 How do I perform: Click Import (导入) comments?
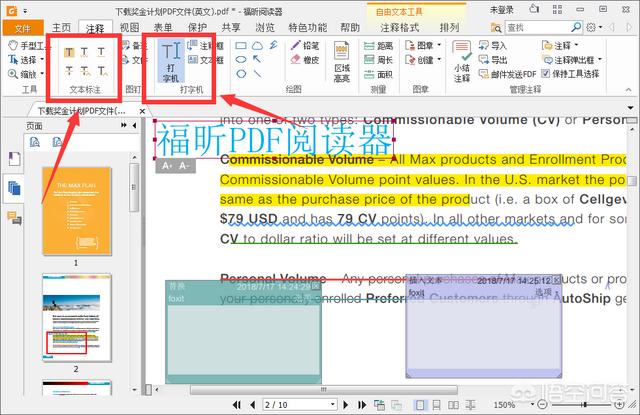pos(492,45)
